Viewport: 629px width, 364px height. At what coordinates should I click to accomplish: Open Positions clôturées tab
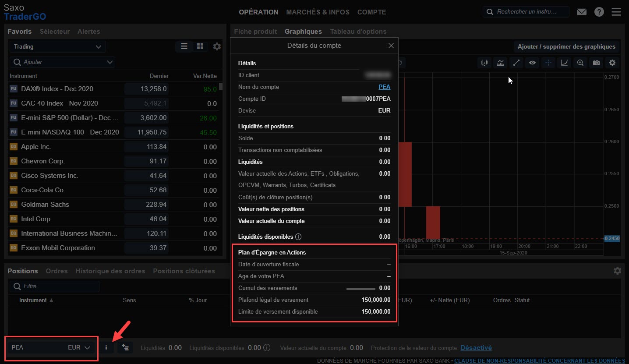click(x=184, y=271)
